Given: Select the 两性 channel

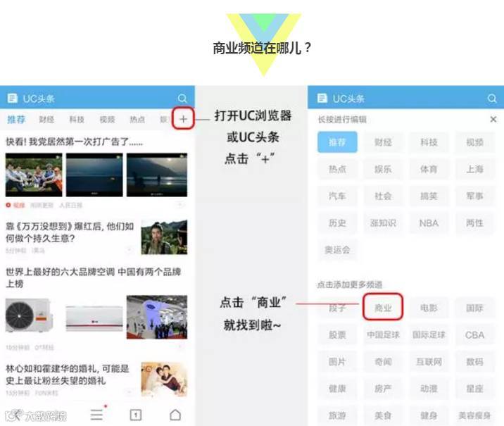Looking at the screenshot, I should click(474, 223).
